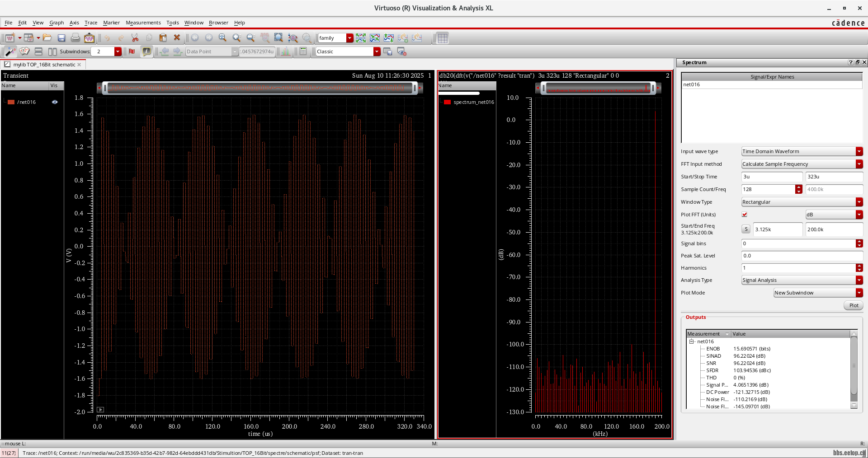Select the magic wand tool
Image resolution: width=868 pixels, height=458 pixels.
10,51
